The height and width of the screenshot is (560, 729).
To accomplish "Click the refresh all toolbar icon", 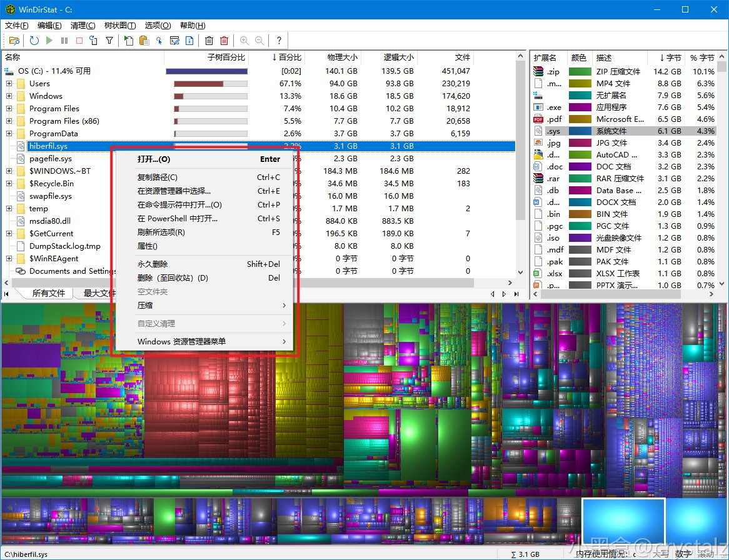I will click(34, 41).
